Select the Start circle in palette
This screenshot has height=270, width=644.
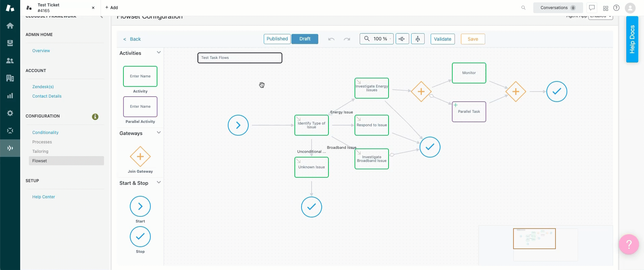(x=140, y=206)
